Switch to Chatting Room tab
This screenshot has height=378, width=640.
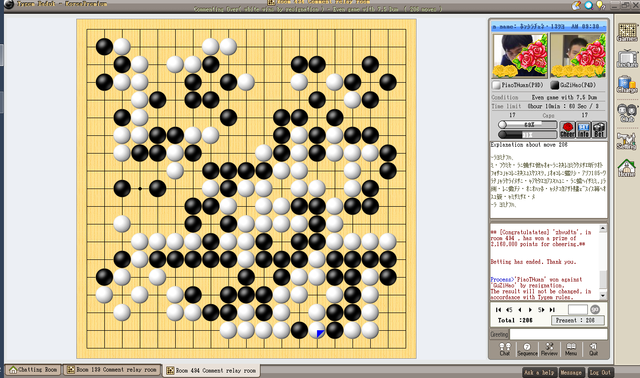[33, 370]
